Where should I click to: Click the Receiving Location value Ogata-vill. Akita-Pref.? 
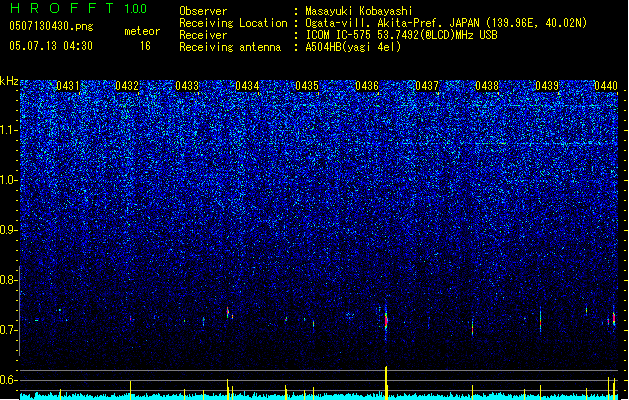click(375, 23)
